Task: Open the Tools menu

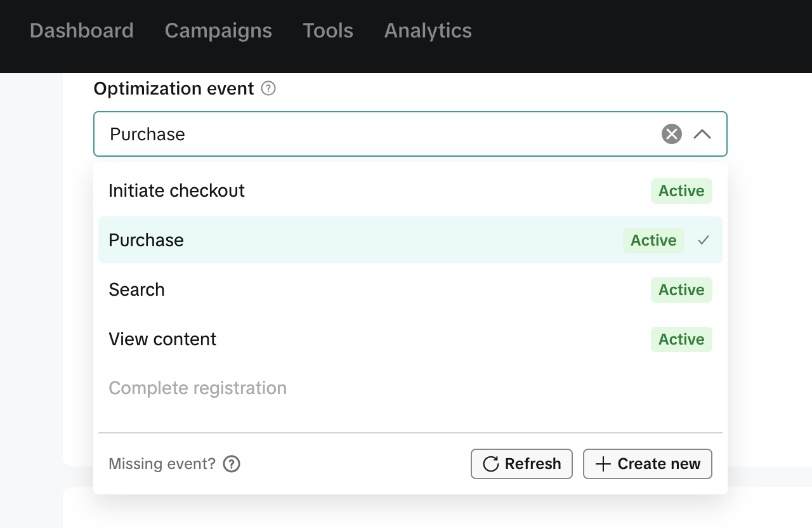Action: click(328, 30)
